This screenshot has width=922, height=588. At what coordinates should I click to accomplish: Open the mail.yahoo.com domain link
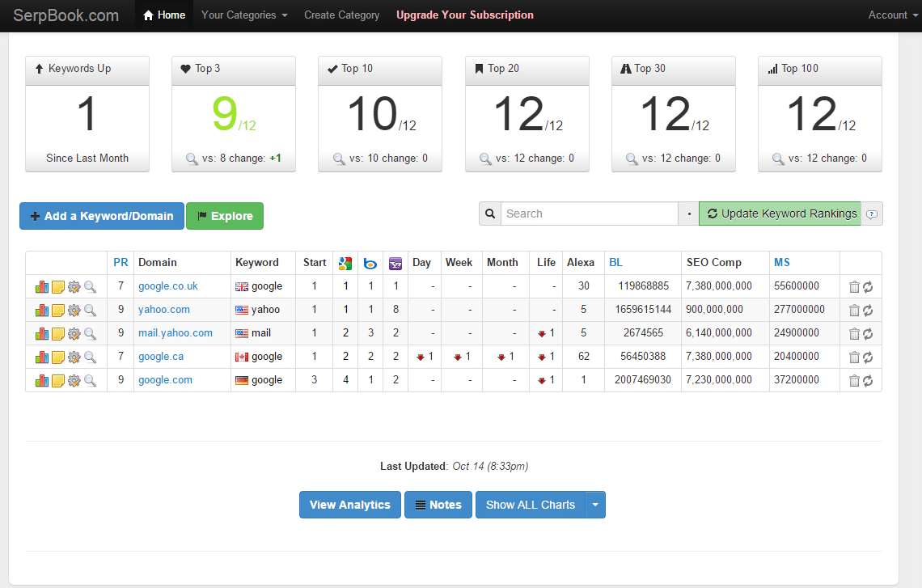click(x=175, y=333)
